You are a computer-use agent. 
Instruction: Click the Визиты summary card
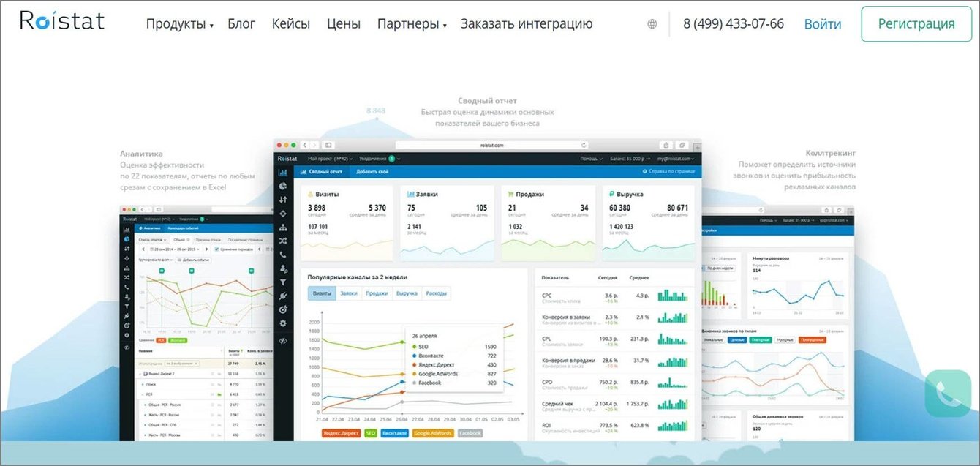[x=346, y=223]
